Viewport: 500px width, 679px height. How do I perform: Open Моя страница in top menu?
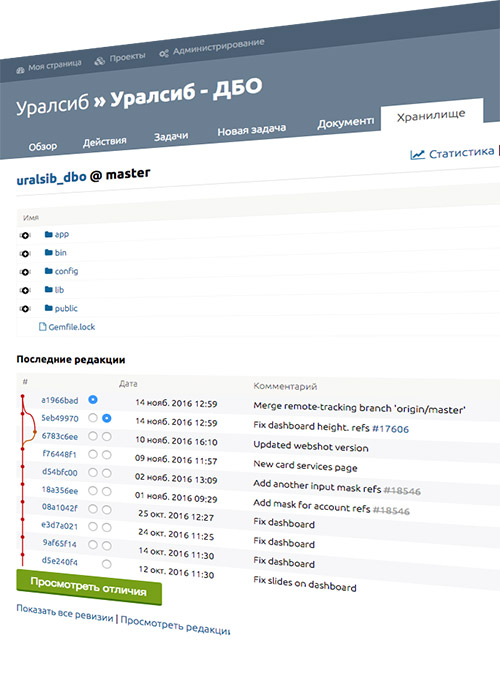(x=55, y=66)
